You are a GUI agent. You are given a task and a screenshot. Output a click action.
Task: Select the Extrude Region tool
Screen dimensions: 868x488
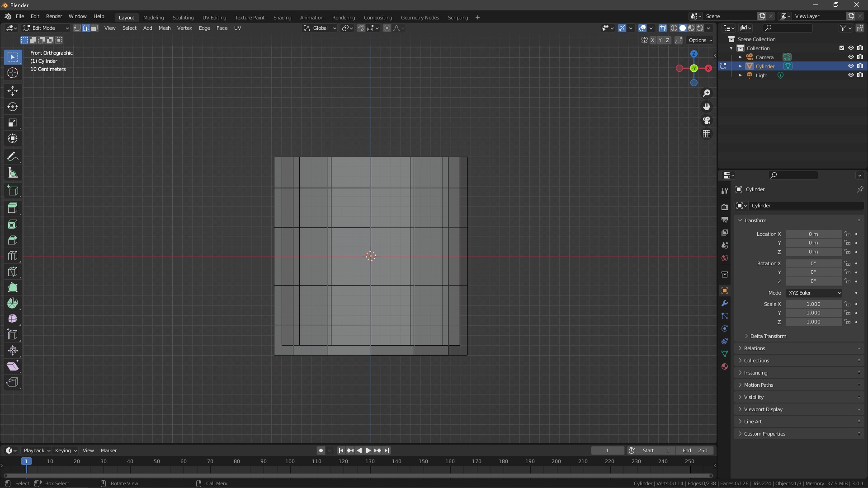coord(13,208)
